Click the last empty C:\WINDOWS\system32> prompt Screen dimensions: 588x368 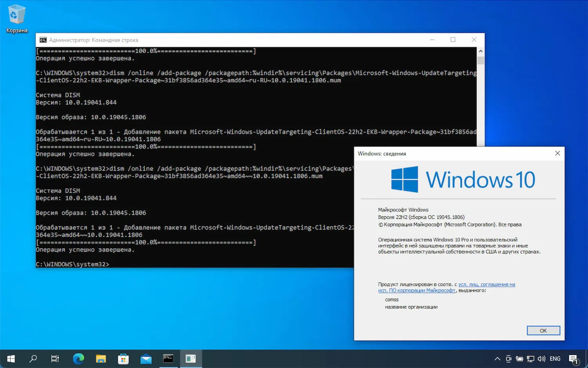(73, 264)
